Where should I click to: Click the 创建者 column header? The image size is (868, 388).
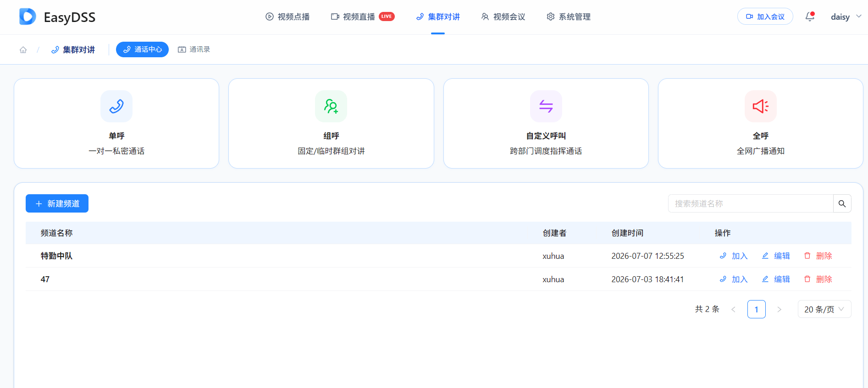click(554, 233)
